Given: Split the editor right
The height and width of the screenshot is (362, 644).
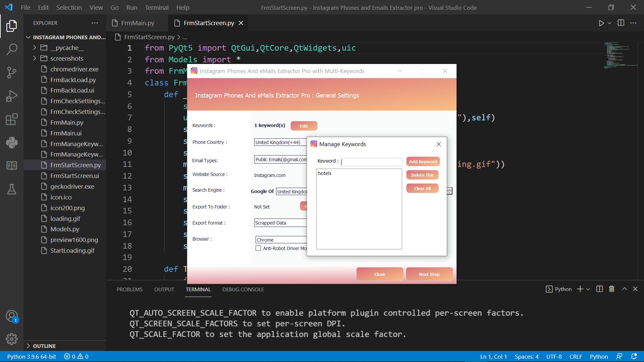Looking at the screenshot, I should pos(621,23).
